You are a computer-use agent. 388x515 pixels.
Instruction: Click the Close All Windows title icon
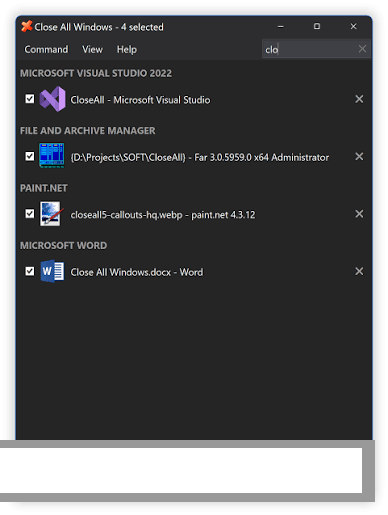pyautogui.click(x=27, y=26)
